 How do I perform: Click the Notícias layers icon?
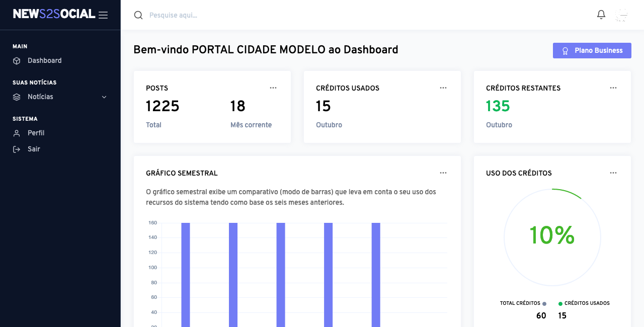(17, 97)
